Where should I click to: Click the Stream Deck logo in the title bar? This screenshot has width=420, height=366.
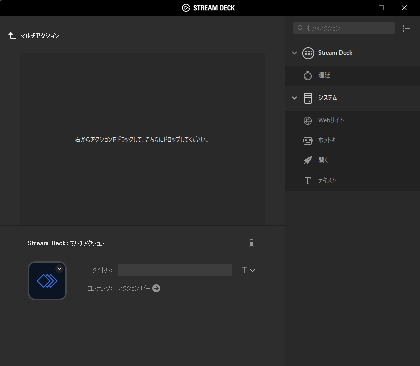pyautogui.click(x=186, y=8)
